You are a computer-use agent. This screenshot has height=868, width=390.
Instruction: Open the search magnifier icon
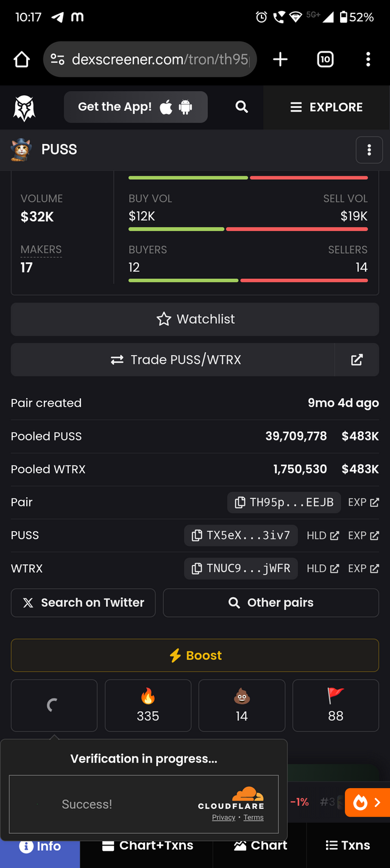coord(242,107)
